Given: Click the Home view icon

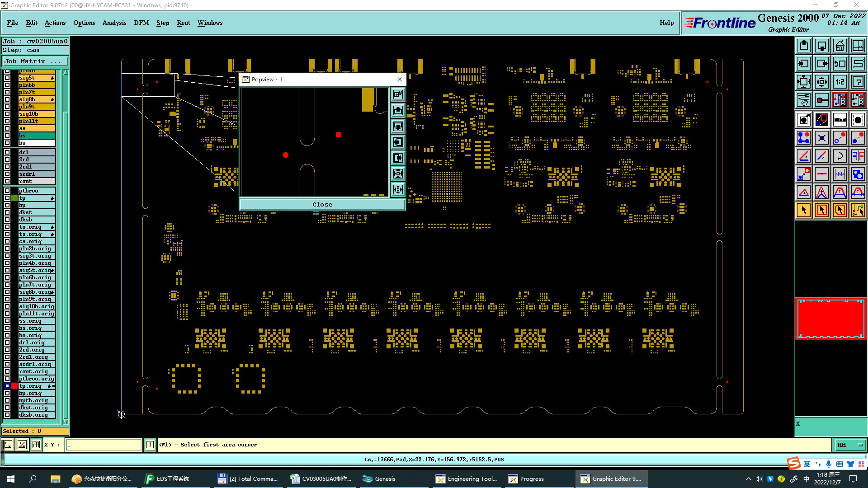Looking at the screenshot, I should coord(840,46).
